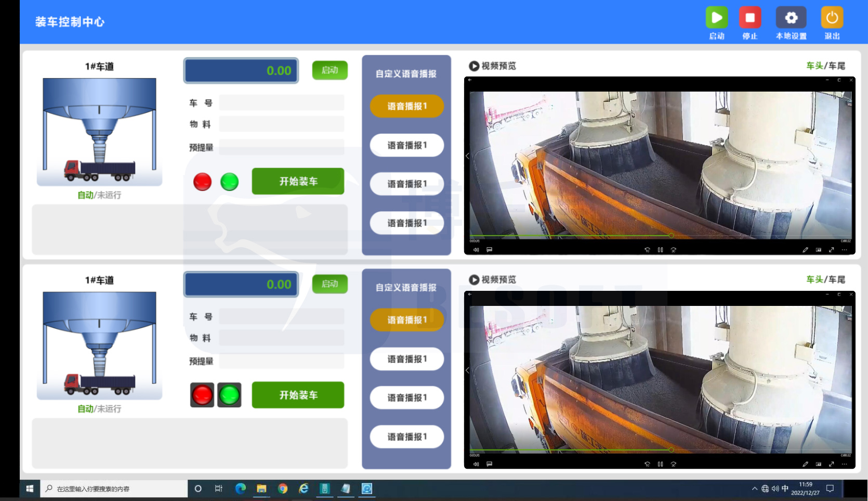Open Task View on taskbar
This screenshot has width=868, height=501.
219,489
